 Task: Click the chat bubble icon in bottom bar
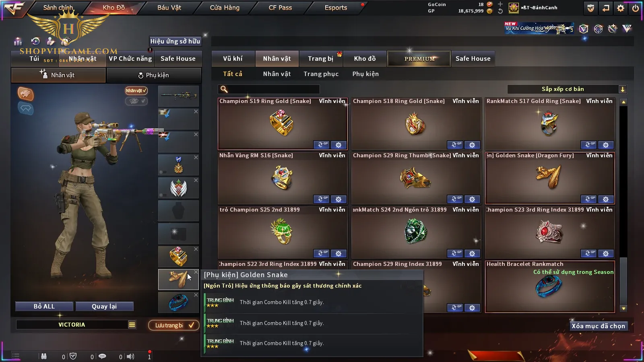pyautogui.click(x=102, y=356)
